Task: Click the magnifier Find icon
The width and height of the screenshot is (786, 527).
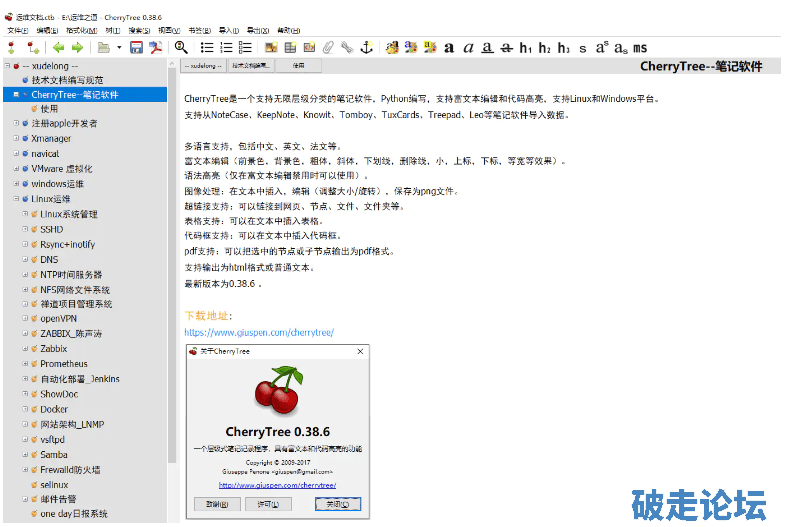Action: click(181, 47)
